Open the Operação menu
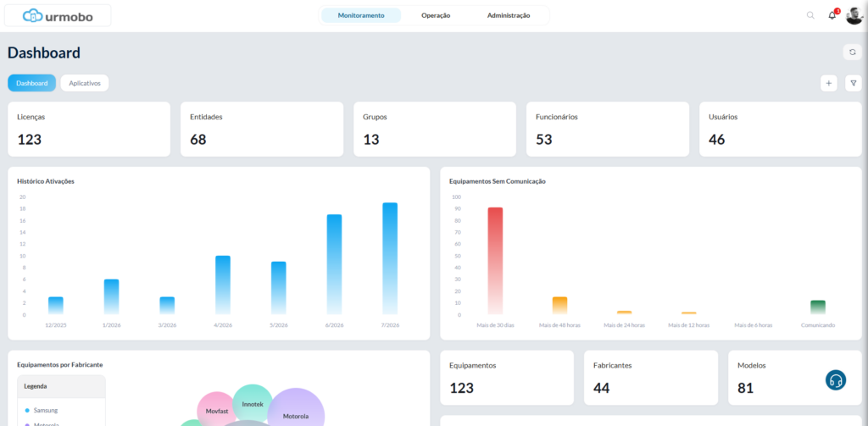868x426 pixels. coord(436,15)
